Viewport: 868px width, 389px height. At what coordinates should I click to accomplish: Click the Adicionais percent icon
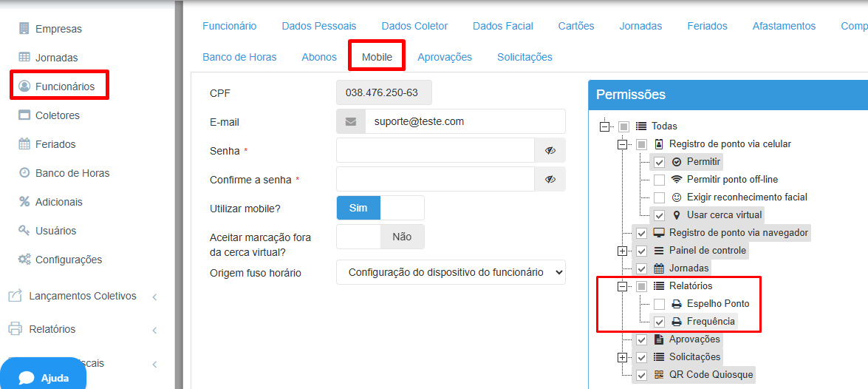[x=24, y=202]
